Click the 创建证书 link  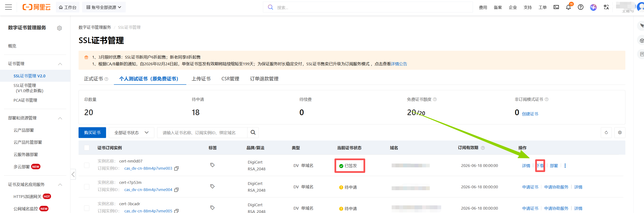(x=530, y=114)
